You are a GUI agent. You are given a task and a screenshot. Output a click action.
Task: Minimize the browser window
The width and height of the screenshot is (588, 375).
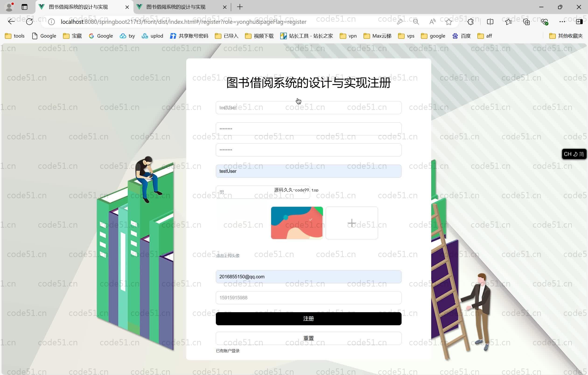pyautogui.click(x=541, y=7)
